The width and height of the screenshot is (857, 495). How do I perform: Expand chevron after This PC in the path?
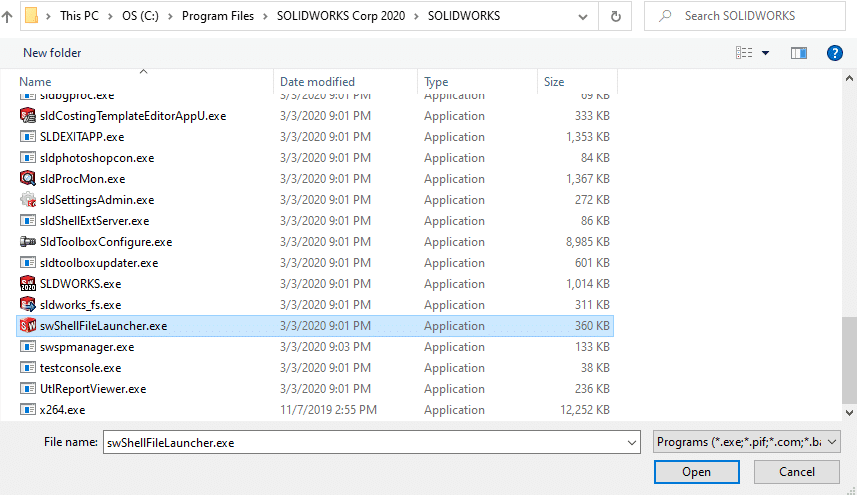tap(110, 16)
